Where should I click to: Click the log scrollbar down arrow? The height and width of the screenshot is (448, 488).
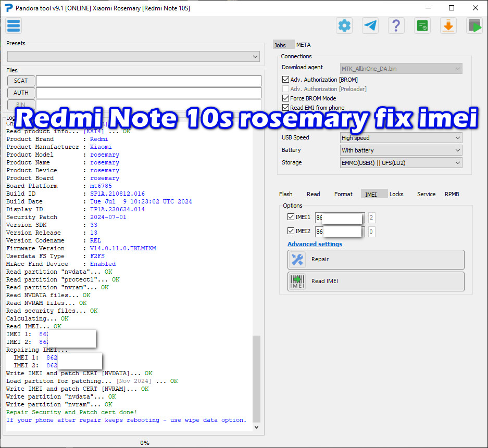point(256,427)
